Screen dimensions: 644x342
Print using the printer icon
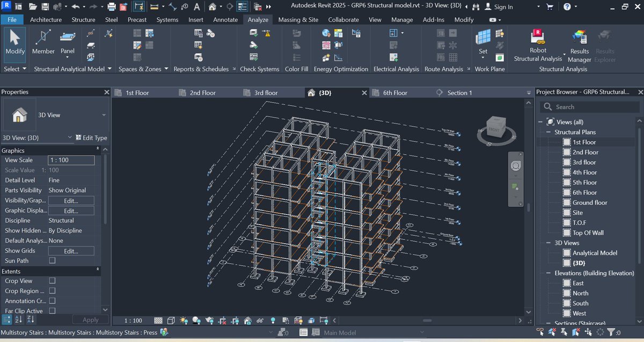(x=111, y=7)
